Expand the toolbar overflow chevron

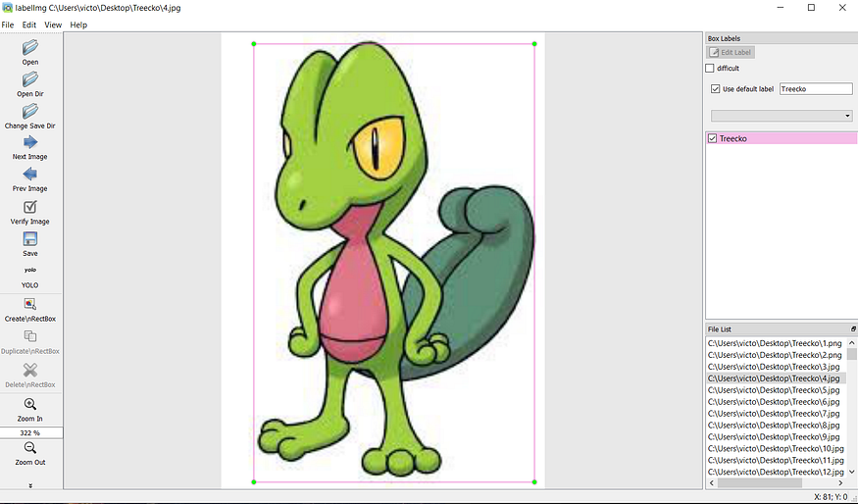point(30,484)
